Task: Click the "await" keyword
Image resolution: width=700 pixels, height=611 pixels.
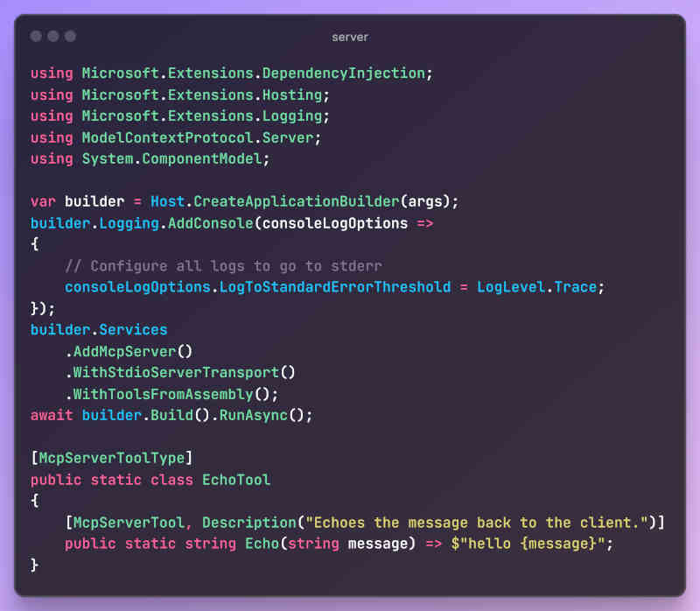Action: pos(52,416)
